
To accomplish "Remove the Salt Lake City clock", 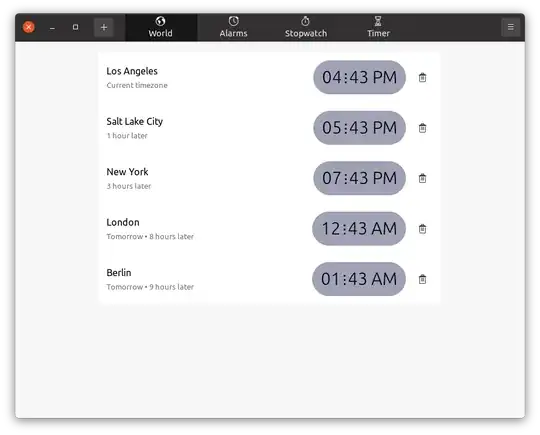I will (422, 128).
